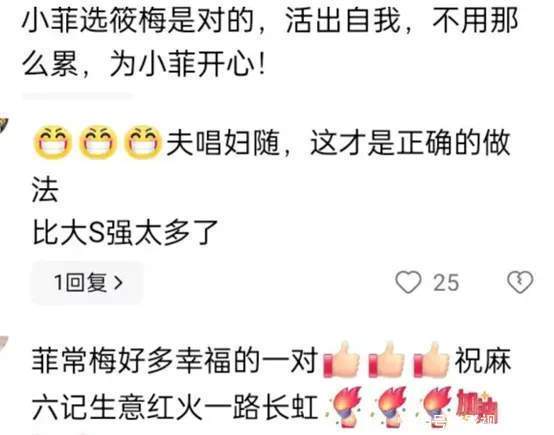Tap the broken-heart dislike icon
This screenshot has width=554, height=435.
(x=520, y=282)
